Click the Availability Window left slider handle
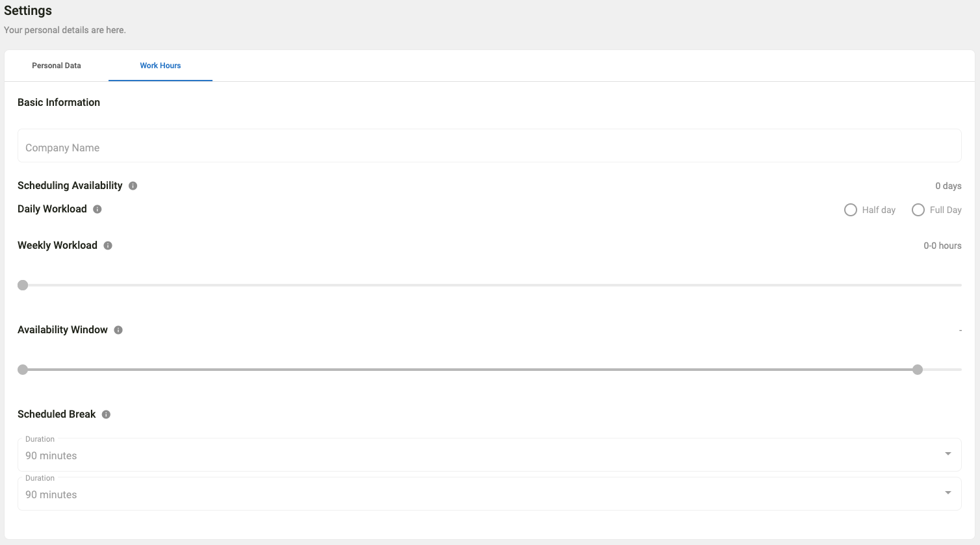Viewport: 980px width, 545px height. click(23, 370)
